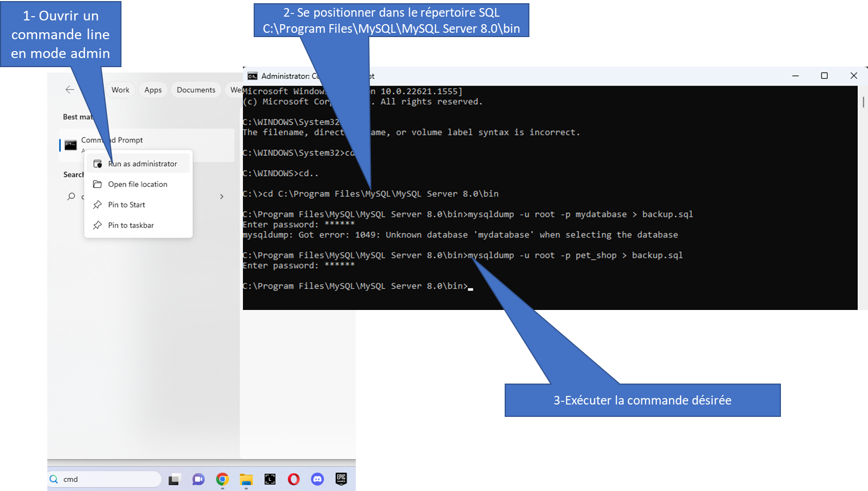Choose Pin to taskbar

[139, 225]
